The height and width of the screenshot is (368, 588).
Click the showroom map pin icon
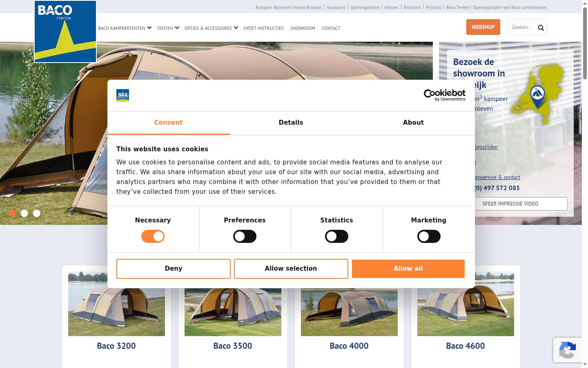(x=537, y=96)
